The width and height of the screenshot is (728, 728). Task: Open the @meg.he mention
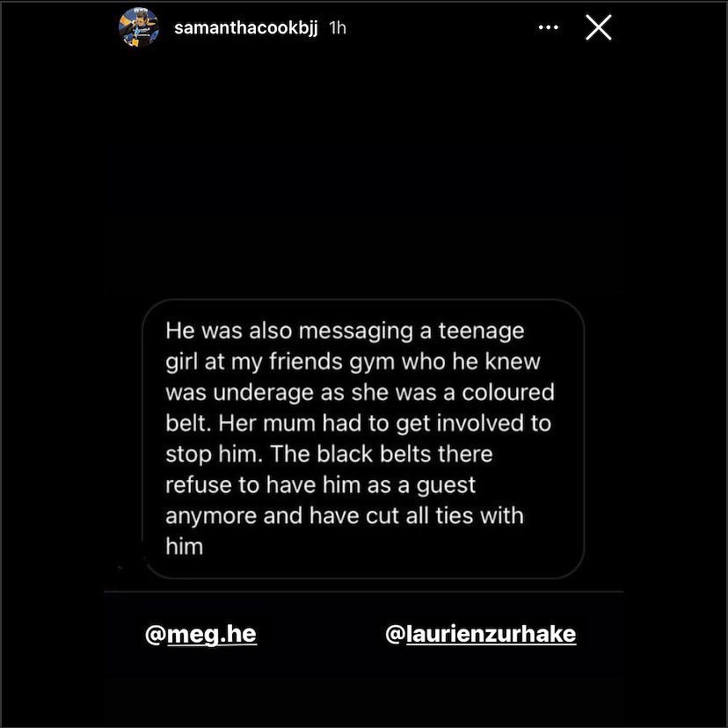coord(200,634)
